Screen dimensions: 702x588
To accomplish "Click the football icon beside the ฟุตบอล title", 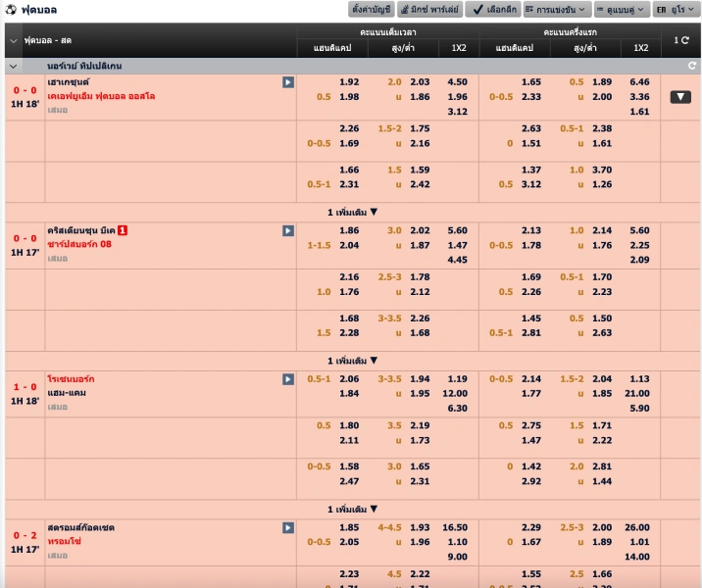I will tap(11, 10).
